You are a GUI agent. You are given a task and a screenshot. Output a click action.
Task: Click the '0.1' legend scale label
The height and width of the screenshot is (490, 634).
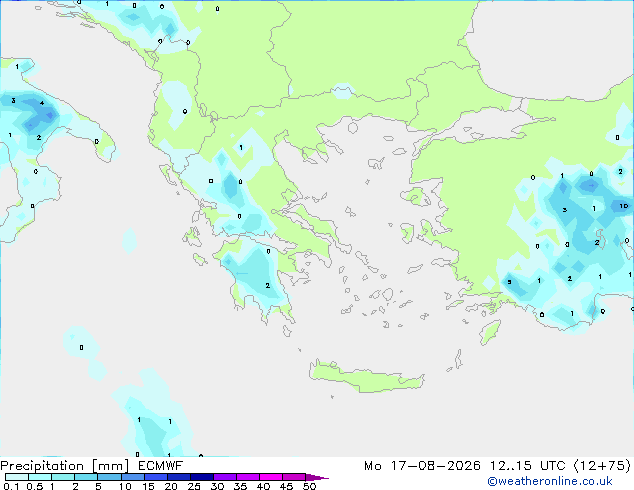point(11,486)
